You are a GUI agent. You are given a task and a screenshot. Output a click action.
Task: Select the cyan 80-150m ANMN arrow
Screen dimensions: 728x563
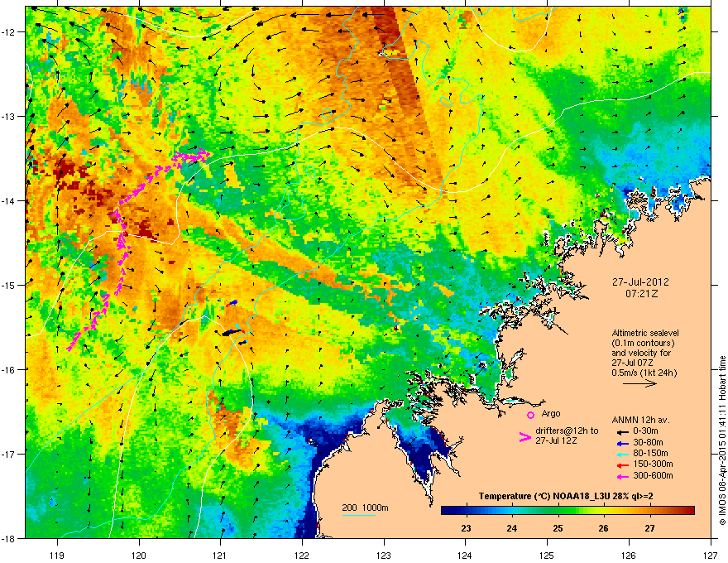623,454
